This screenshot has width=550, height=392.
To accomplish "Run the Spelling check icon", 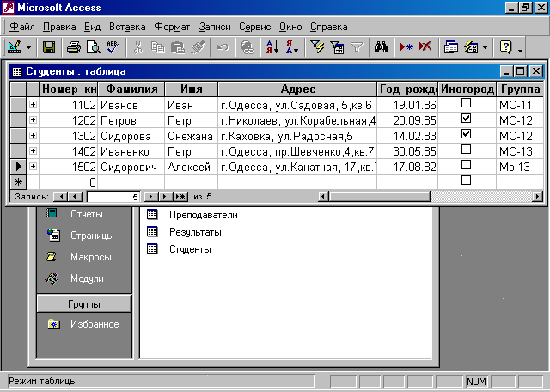I will pyautogui.click(x=113, y=47).
